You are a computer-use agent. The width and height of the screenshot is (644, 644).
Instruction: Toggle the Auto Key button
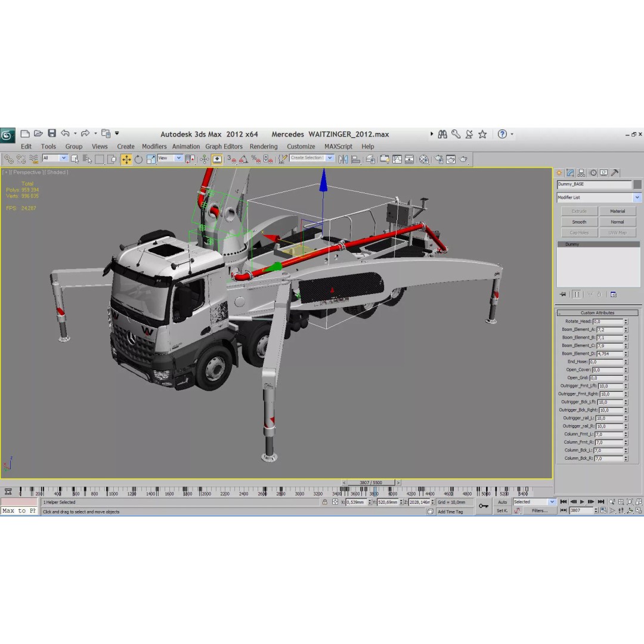(x=502, y=502)
